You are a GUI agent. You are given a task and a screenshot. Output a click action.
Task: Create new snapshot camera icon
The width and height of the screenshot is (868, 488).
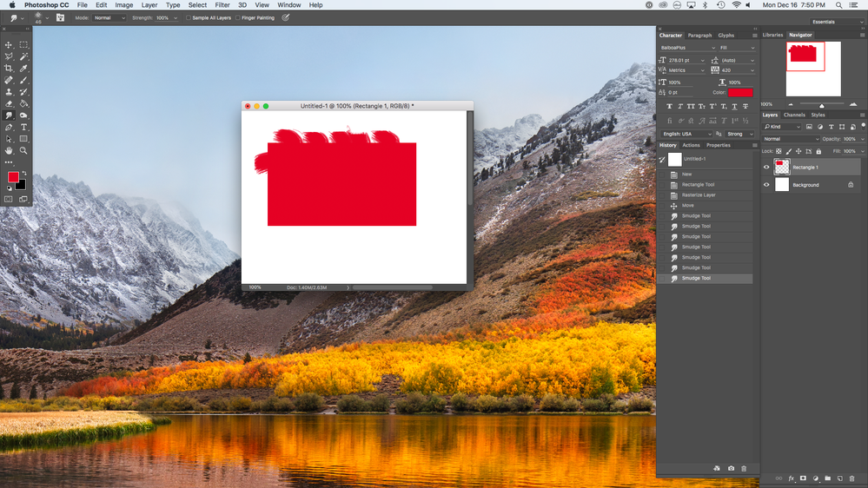732,469
